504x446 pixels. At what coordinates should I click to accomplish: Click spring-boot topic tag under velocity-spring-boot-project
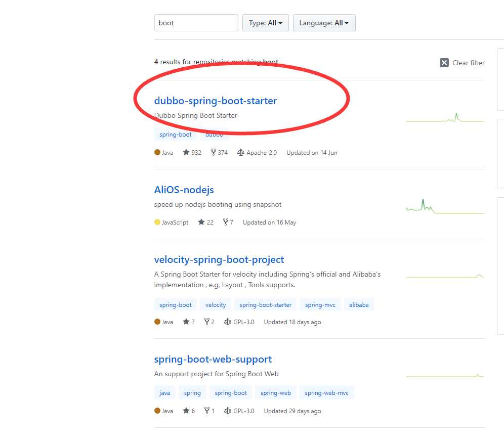click(176, 305)
